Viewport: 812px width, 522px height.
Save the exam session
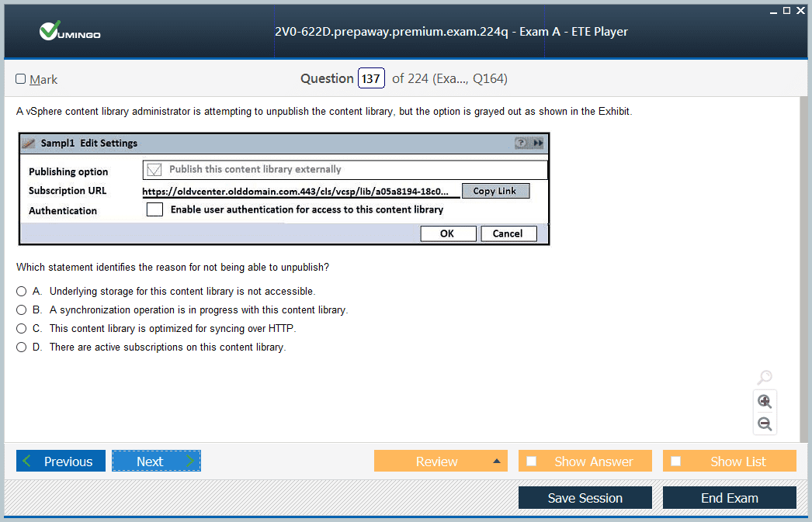pos(585,498)
